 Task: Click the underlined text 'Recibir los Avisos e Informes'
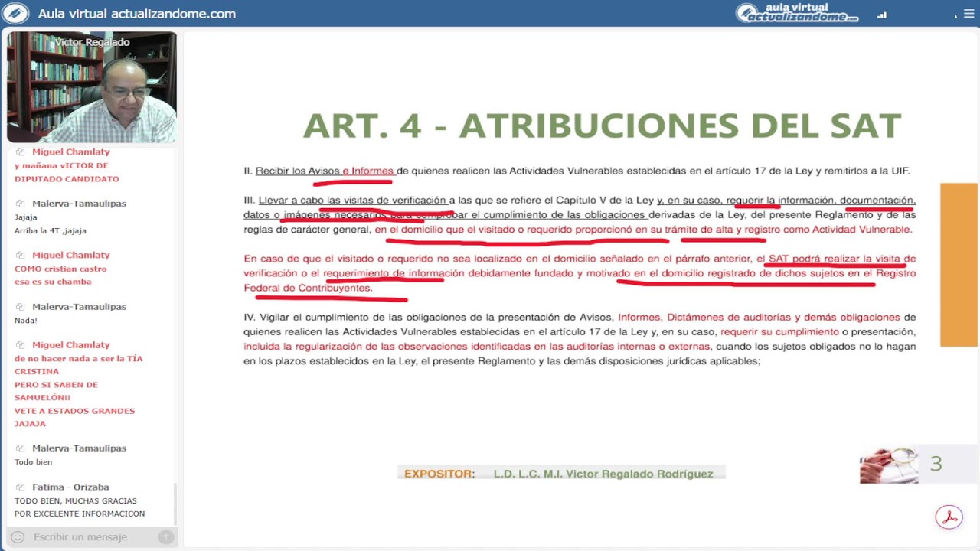click(325, 171)
